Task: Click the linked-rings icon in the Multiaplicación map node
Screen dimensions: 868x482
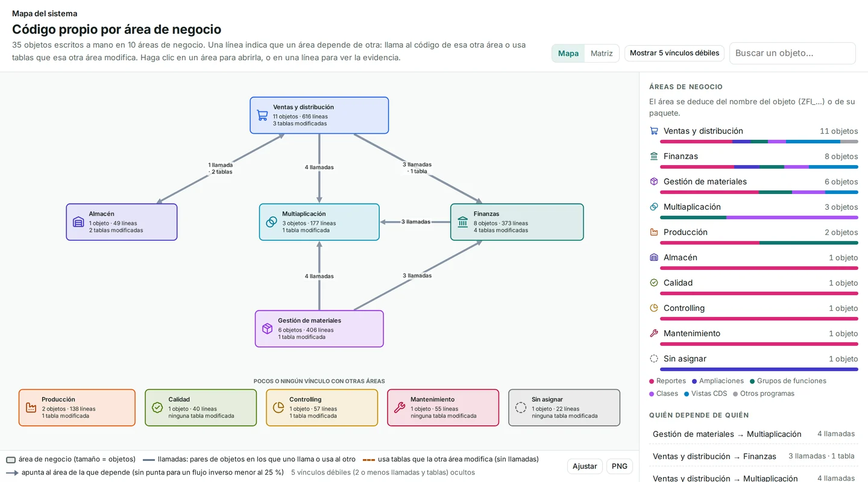Action: pos(271,222)
